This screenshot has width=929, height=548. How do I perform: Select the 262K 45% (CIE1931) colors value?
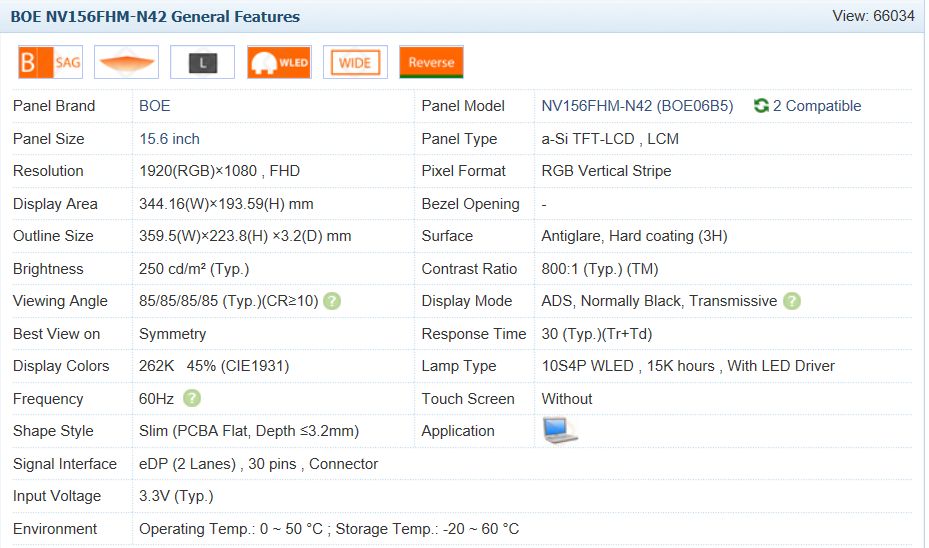click(214, 366)
